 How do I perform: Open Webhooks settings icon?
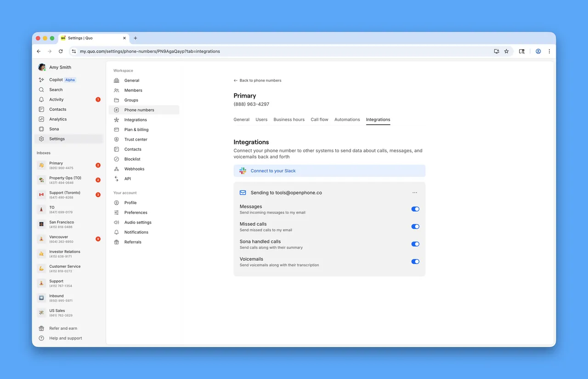117,169
